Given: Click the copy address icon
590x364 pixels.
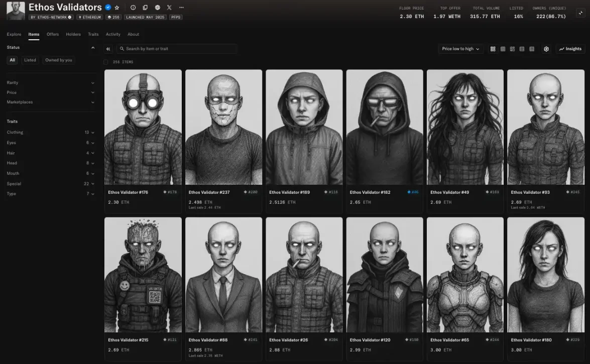Looking at the screenshot, I should pyautogui.click(x=145, y=8).
